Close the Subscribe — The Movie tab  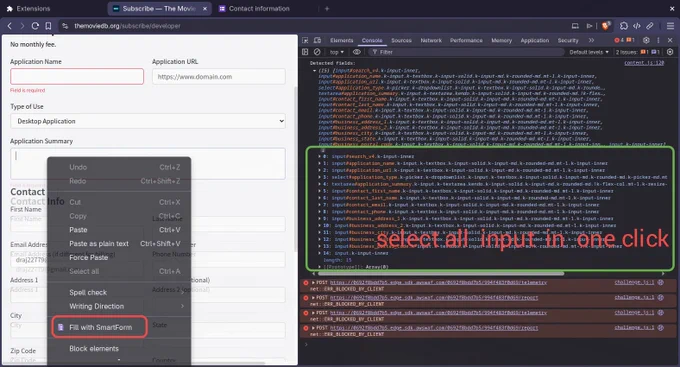pos(205,8)
